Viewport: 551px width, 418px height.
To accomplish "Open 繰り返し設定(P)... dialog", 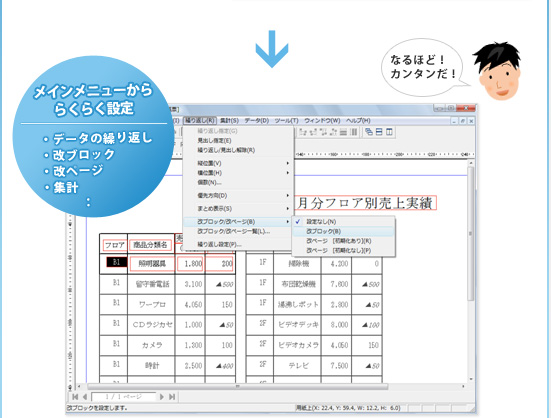I will click(x=239, y=244).
